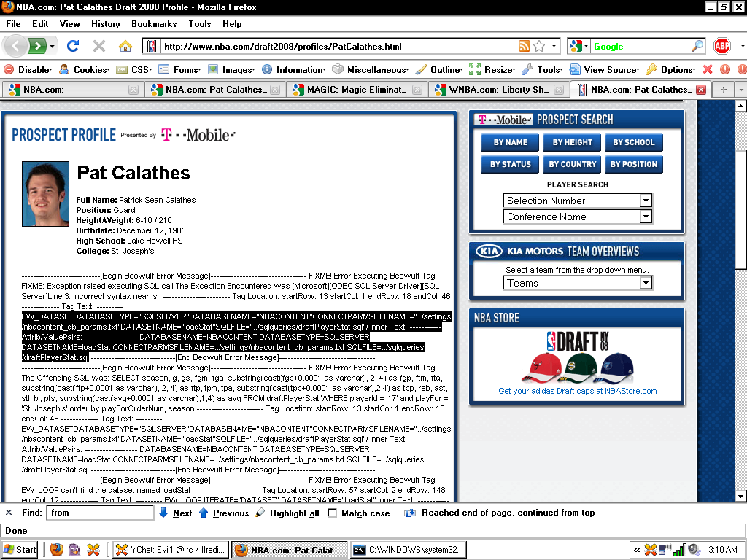Image resolution: width=747 pixels, height=560 pixels.
Task: Open the Cookies toolbar menu
Action: click(85, 69)
